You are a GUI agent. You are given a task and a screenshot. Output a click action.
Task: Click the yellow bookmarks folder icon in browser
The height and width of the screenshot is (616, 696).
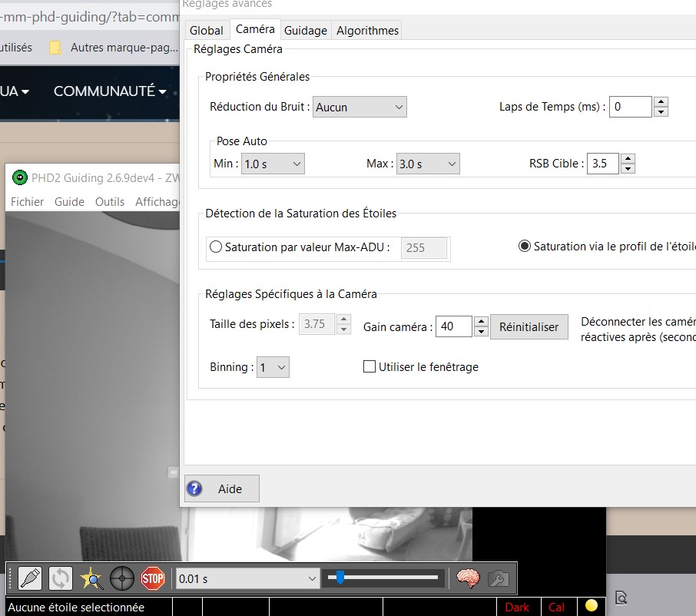55,48
